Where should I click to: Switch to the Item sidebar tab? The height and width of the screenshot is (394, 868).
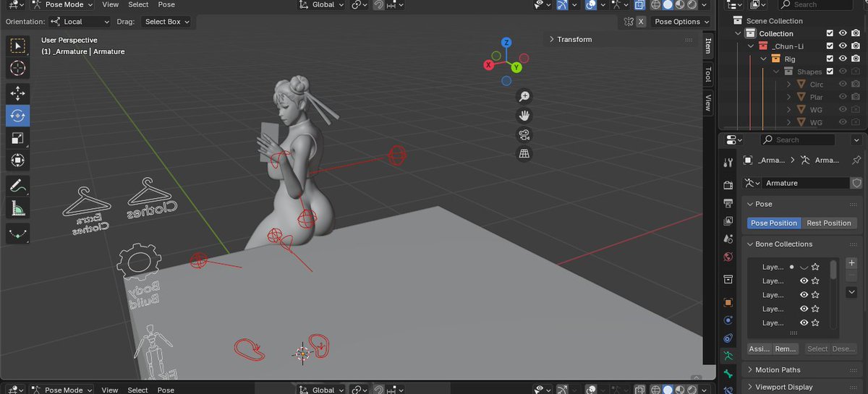pos(708,46)
